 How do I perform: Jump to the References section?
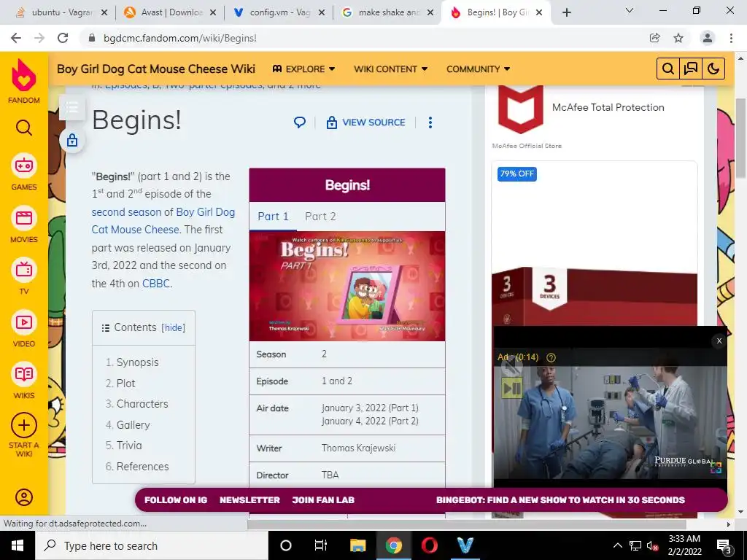(x=142, y=466)
